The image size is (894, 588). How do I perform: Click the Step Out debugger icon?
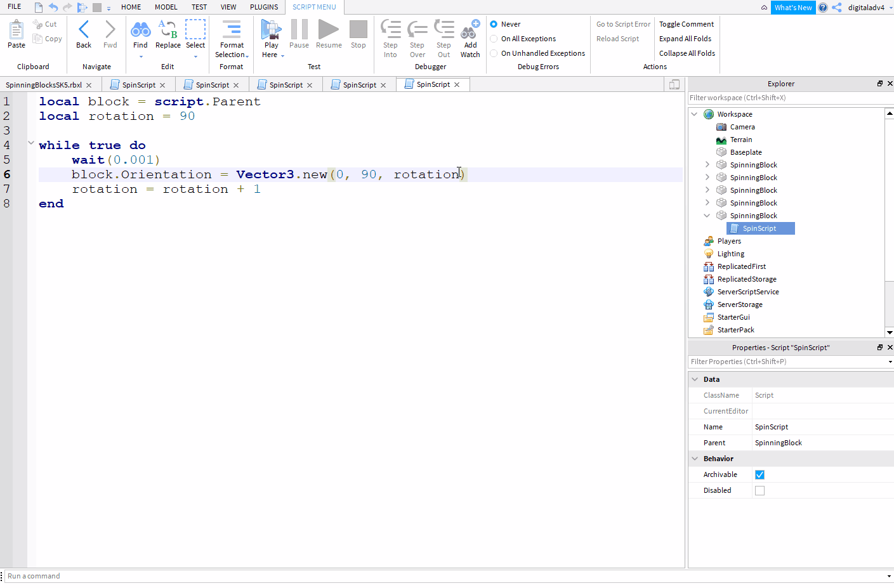coord(444,29)
